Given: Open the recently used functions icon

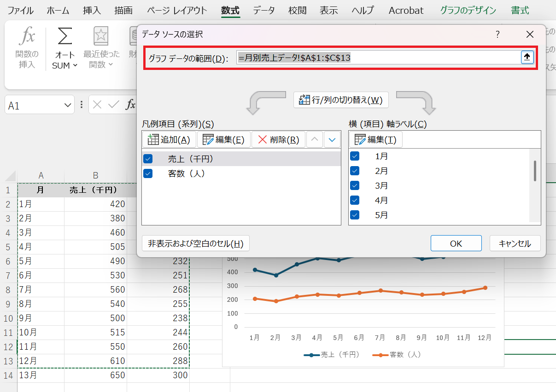Looking at the screenshot, I should (x=101, y=36).
